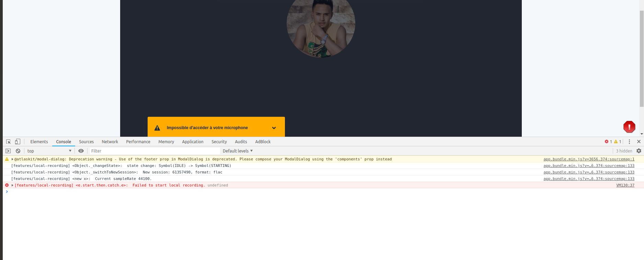Clear the console with the ban icon

click(x=18, y=151)
